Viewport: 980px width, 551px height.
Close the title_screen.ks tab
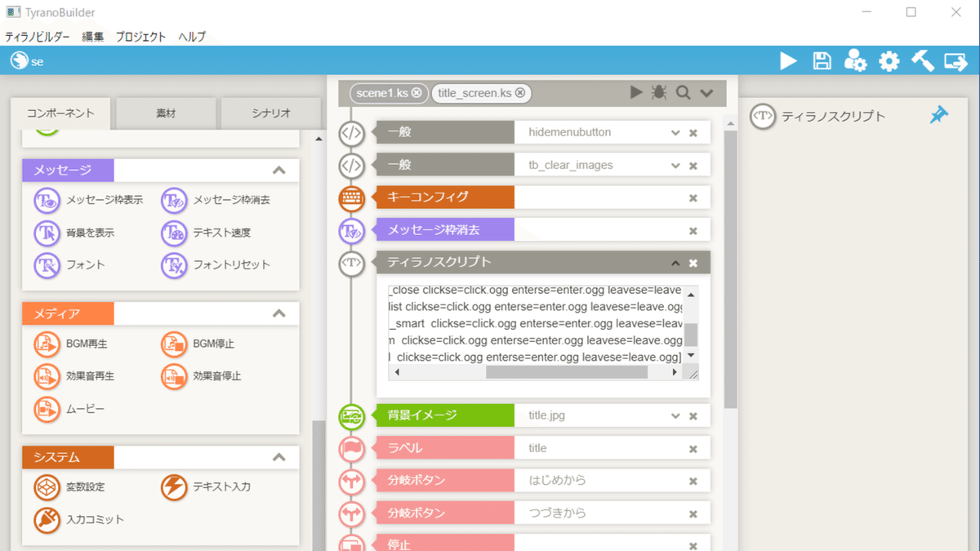click(x=520, y=93)
